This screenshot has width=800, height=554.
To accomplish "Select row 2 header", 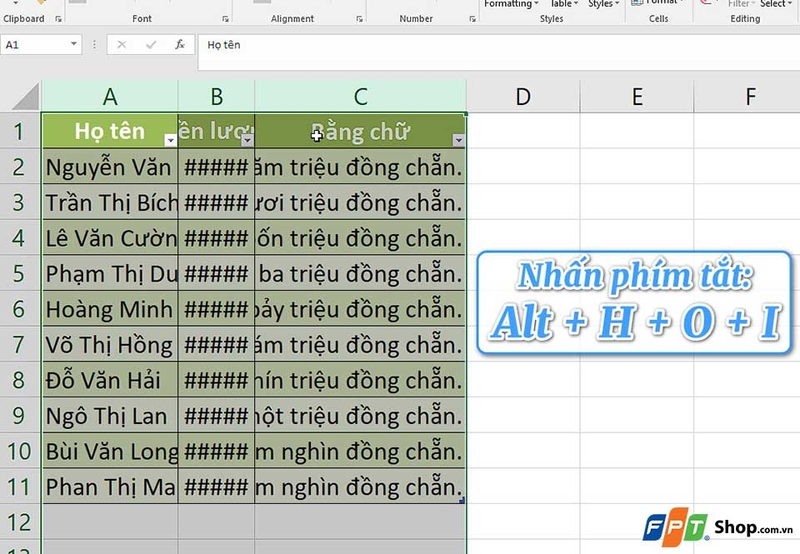I will 19,167.
